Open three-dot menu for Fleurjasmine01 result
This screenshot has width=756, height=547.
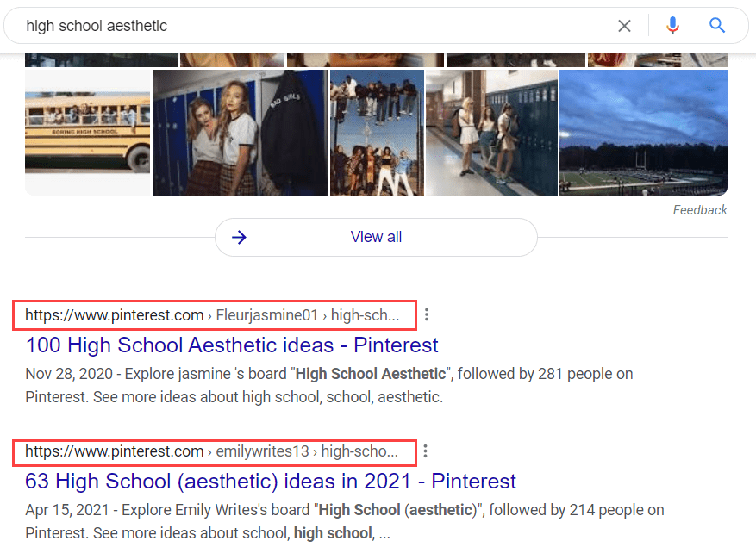427,315
